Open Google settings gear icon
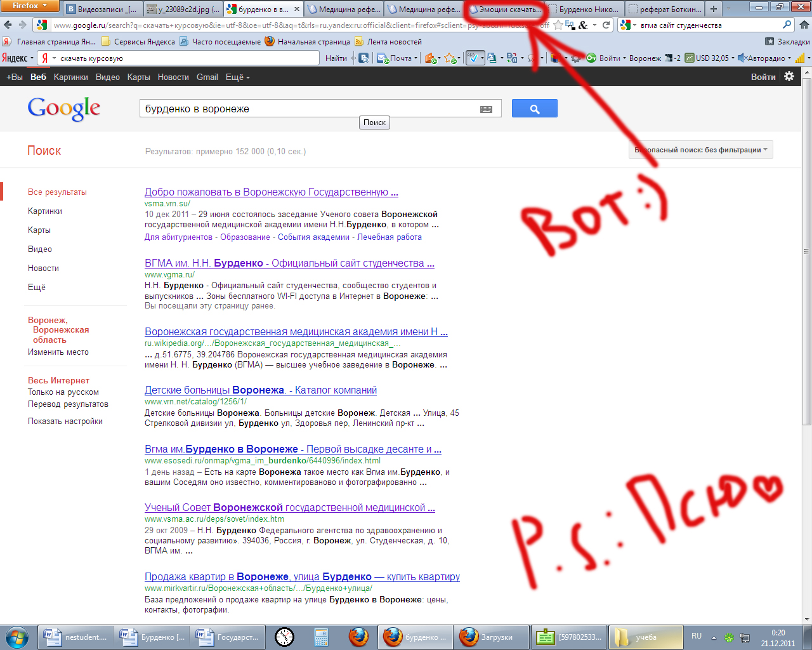Viewport: 812px width, 650px height. [789, 76]
